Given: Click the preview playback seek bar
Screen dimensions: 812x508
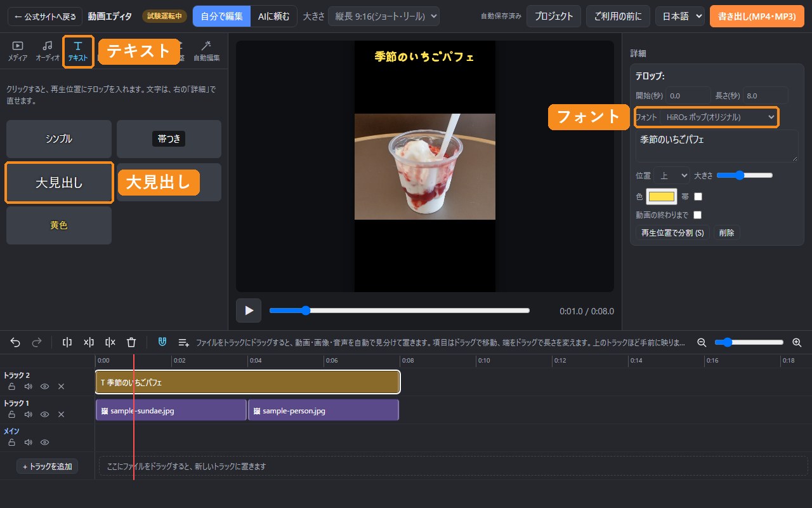Looking at the screenshot, I should point(400,311).
